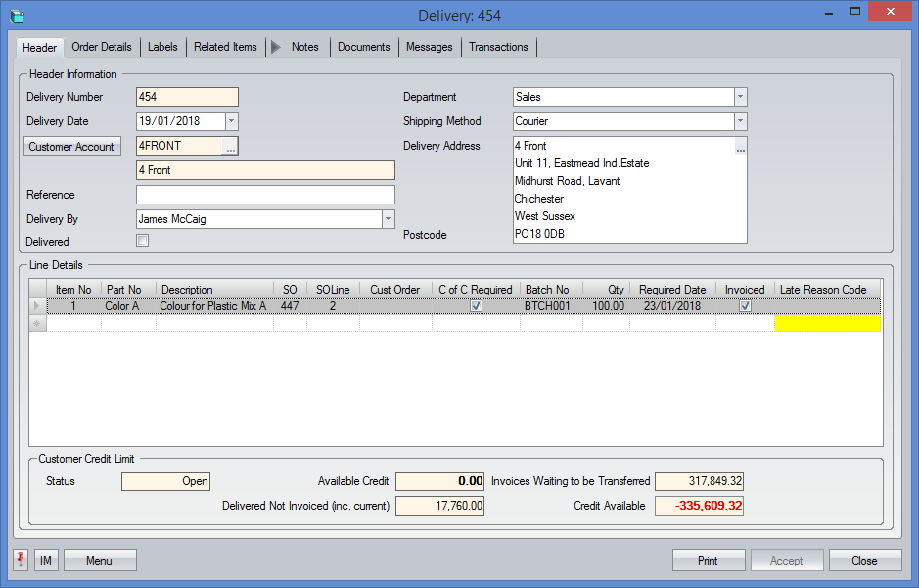Open Delivery Address ellipsis lookup button

point(741,147)
